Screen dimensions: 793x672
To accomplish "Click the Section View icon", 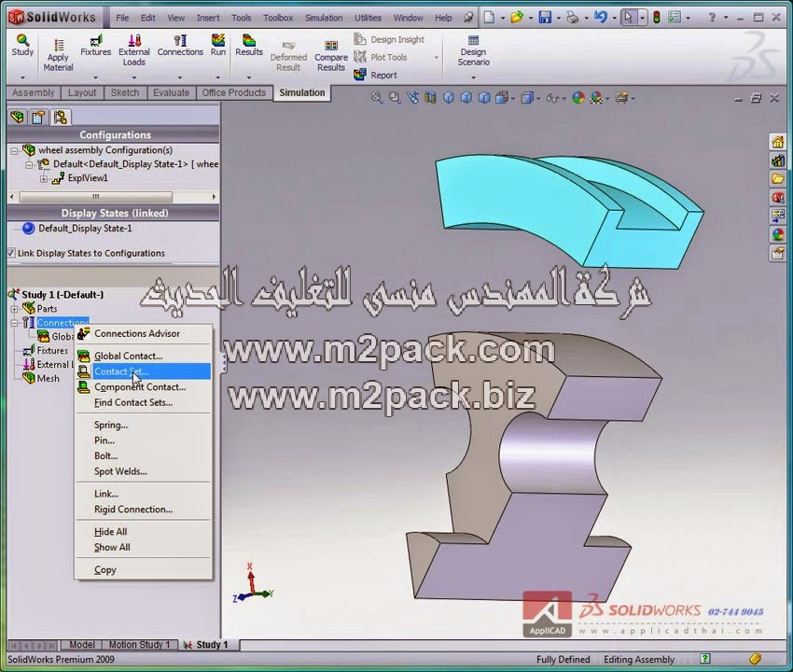I will coord(430,98).
